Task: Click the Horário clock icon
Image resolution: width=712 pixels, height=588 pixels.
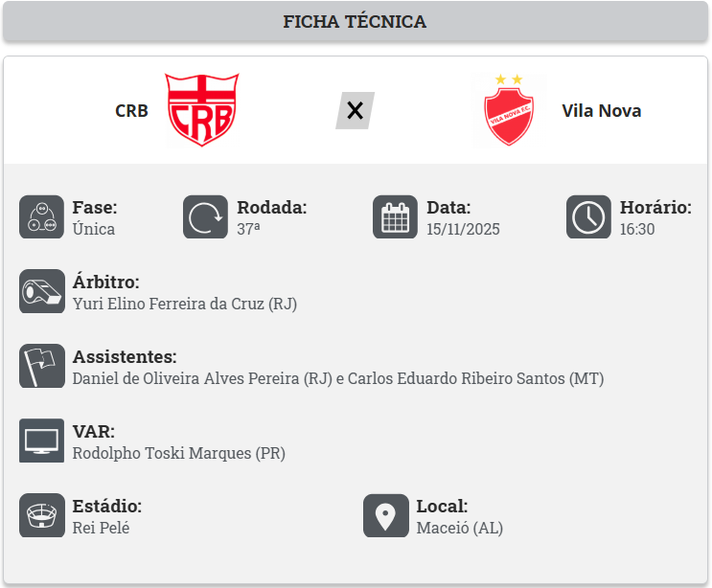Action: (x=588, y=217)
